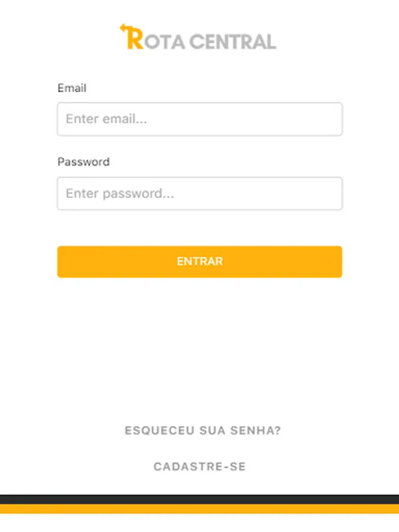Open the 'Esqueceu sua senha?' link
399x532 pixels.
click(203, 430)
